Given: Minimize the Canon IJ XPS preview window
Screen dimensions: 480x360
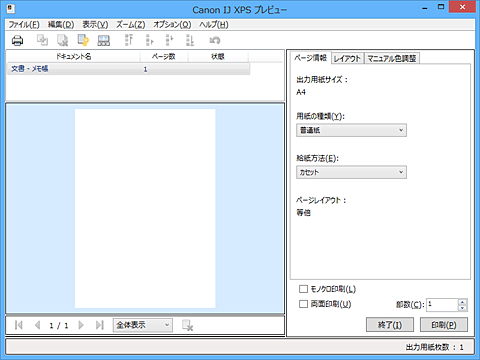Looking at the screenshot, I should 425,7.
